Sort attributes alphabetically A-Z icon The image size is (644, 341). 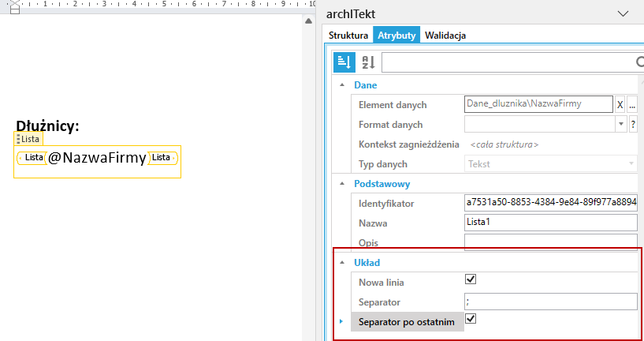coord(368,62)
